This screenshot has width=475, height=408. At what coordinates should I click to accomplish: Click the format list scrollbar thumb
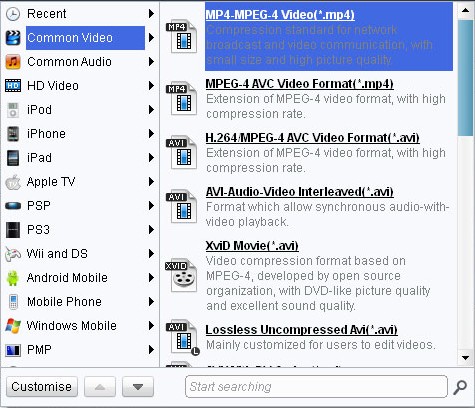pos(466,77)
